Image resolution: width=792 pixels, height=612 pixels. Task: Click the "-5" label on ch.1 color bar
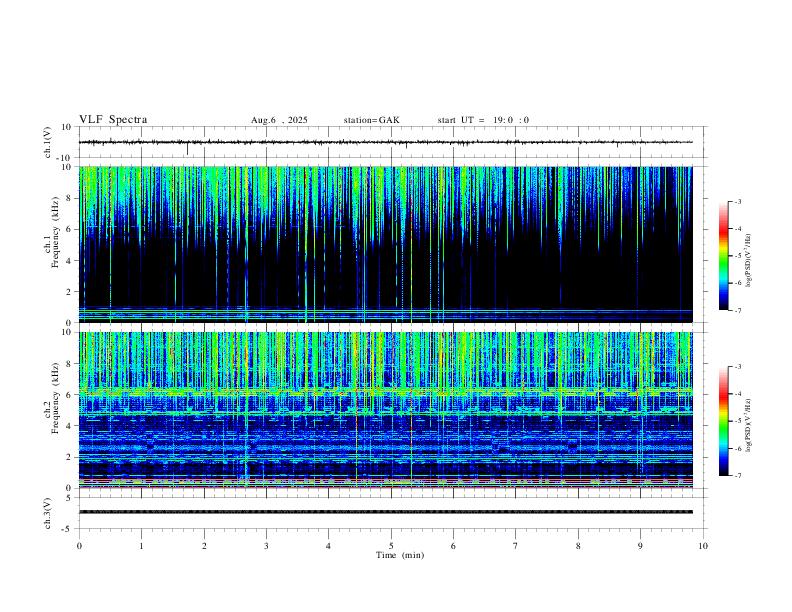pyautogui.click(x=737, y=256)
